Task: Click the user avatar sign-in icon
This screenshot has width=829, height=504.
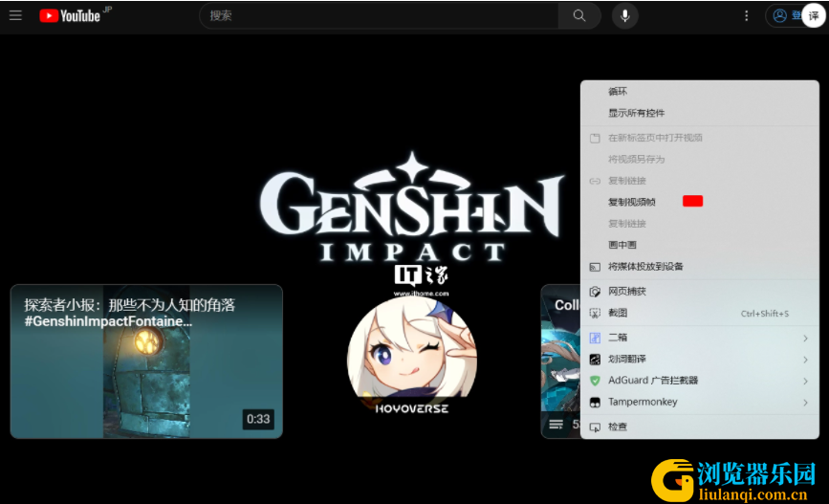Action: click(x=780, y=16)
